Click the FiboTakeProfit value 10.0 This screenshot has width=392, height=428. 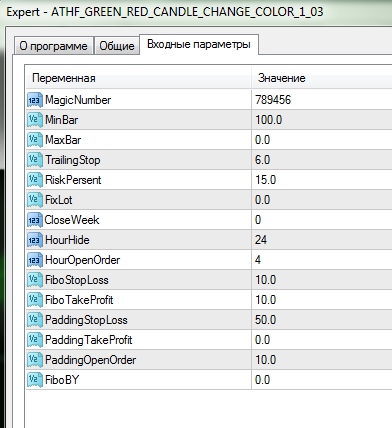(266, 300)
